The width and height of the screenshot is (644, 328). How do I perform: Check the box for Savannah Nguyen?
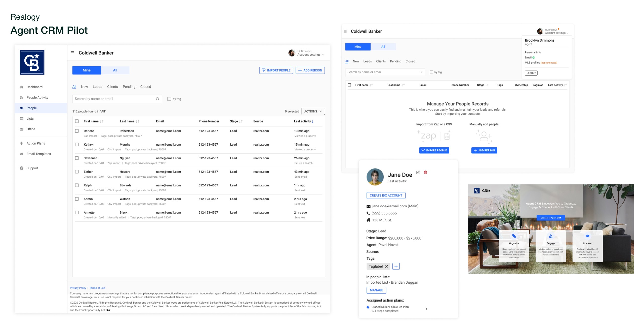(x=77, y=158)
